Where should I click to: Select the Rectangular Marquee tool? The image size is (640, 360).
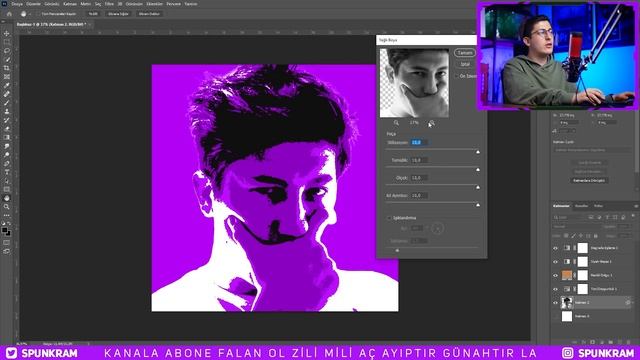[7, 42]
